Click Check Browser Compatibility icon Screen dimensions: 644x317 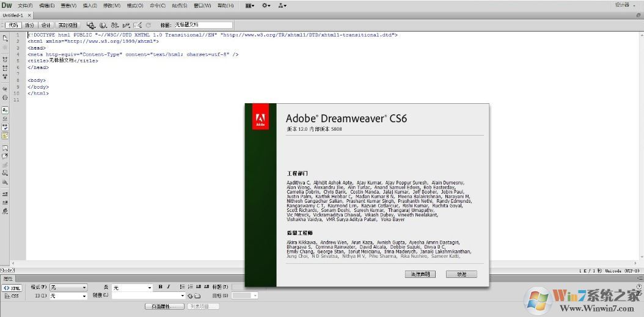pos(137,25)
